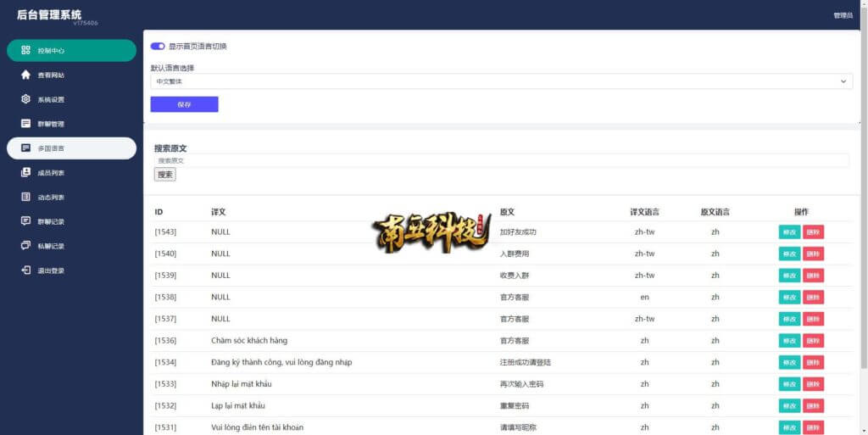Screen dimensions: 868x435
Task: Open the 控制中心 dashboard grid icon
Action: pyautogui.click(x=25, y=50)
